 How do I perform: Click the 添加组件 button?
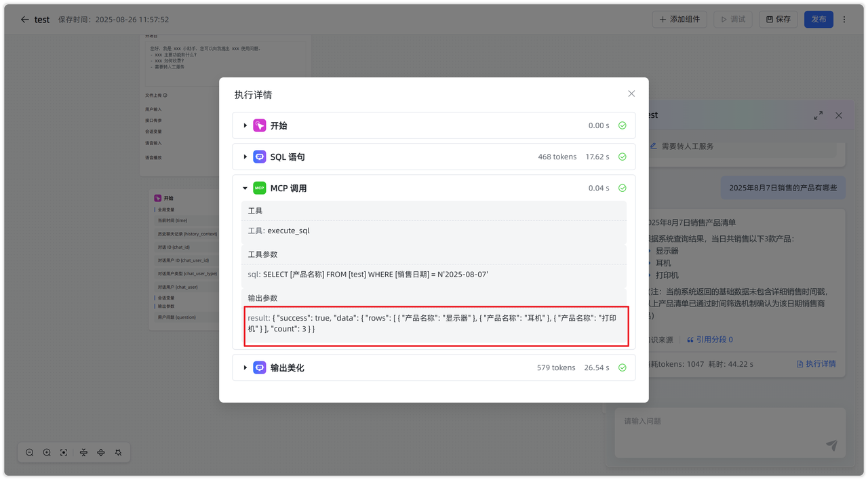tap(679, 20)
